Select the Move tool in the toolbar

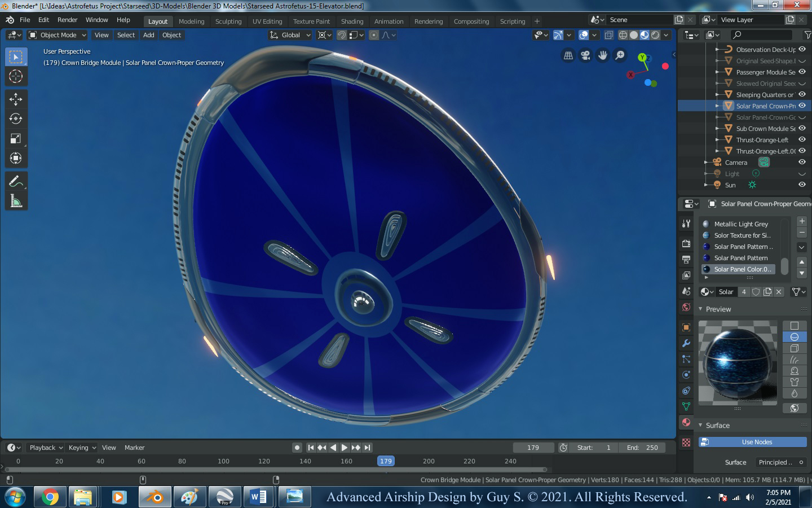16,99
